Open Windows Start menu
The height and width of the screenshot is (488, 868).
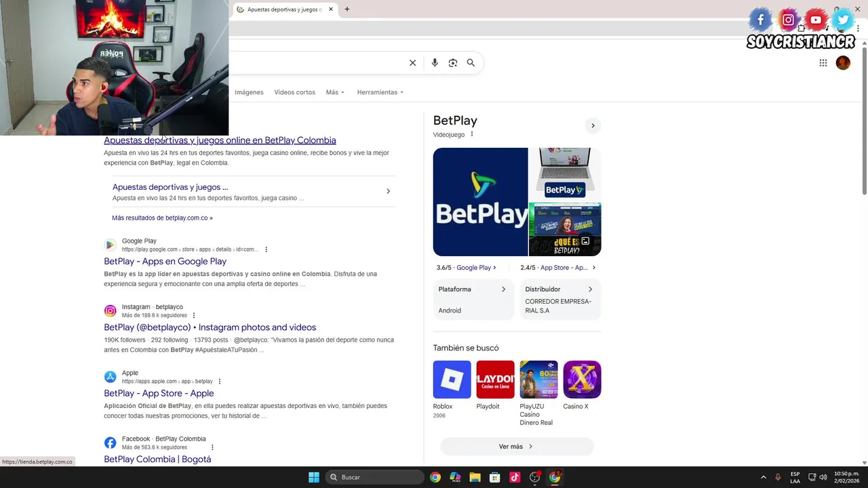[314, 477]
